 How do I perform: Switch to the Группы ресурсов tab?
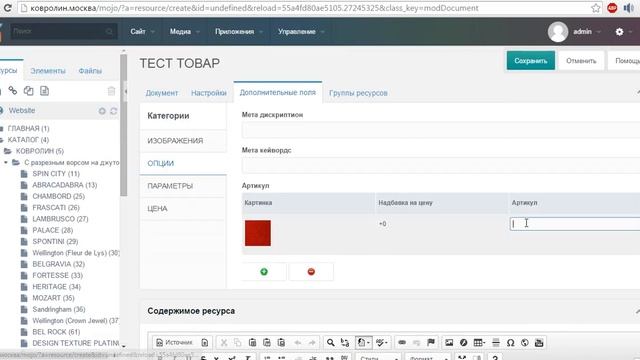pos(358,93)
